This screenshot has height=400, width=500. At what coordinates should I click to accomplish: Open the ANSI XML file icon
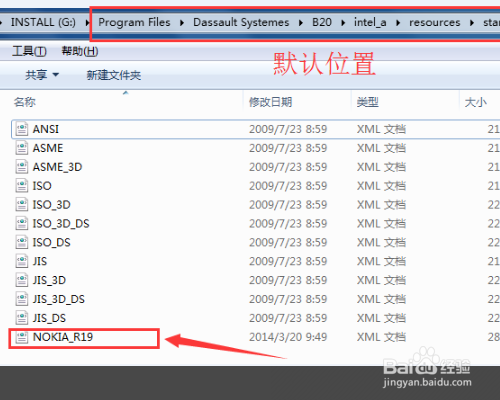pos(22,129)
